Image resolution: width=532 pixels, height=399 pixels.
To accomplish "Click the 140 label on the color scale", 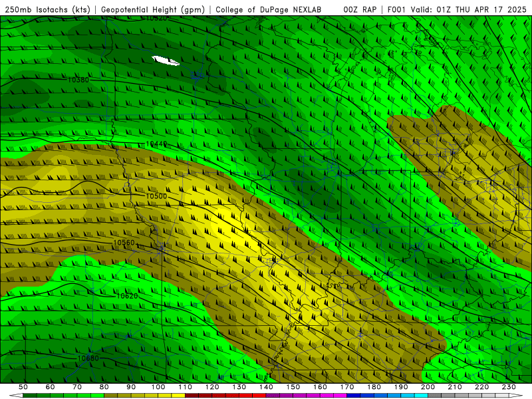I will coord(266,387).
